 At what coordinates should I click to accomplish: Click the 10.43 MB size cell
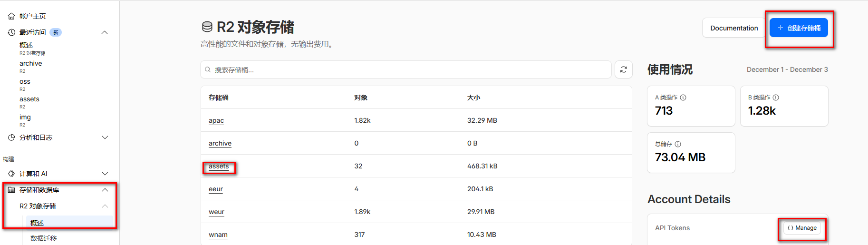[x=482, y=235]
